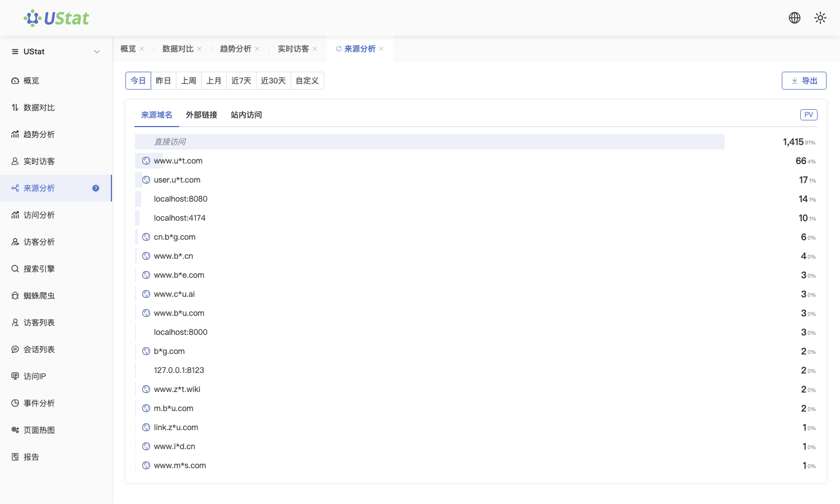Switch to the 概览 page tab
Viewport: 840px width, 504px height.
[x=128, y=49]
